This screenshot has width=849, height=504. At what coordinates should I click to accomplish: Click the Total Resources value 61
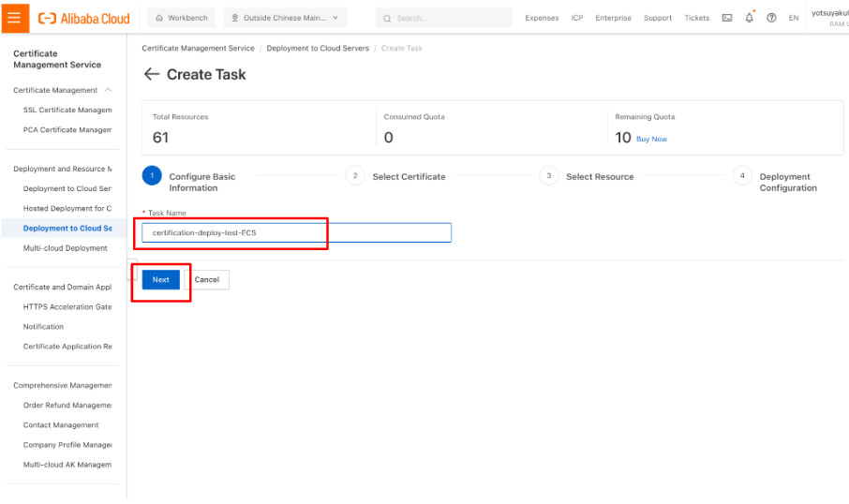point(160,138)
